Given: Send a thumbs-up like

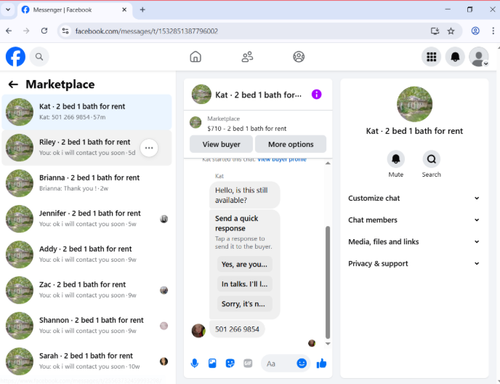Looking at the screenshot, I should pos(321,363).
